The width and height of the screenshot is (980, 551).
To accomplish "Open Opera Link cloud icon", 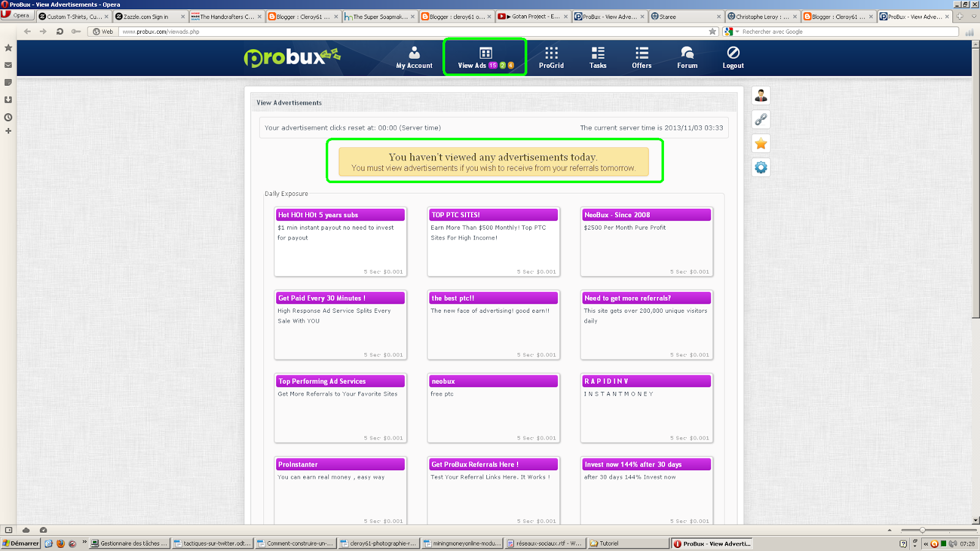I will click(x=26, y=530).
